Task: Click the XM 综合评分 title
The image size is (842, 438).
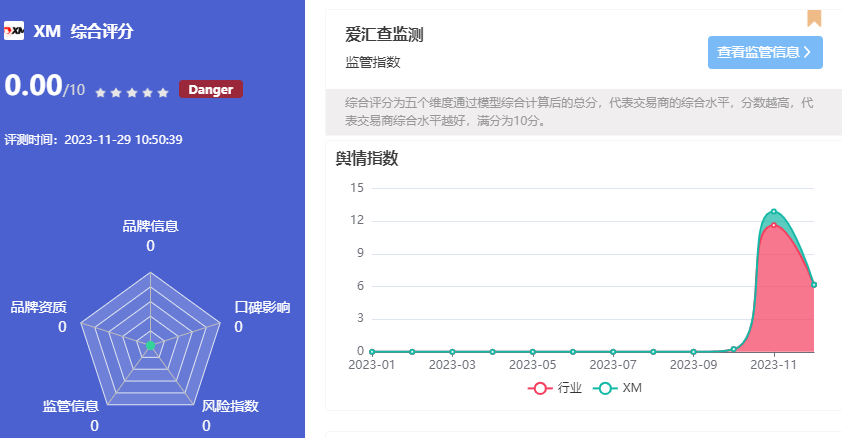Action: coord(83,31)
